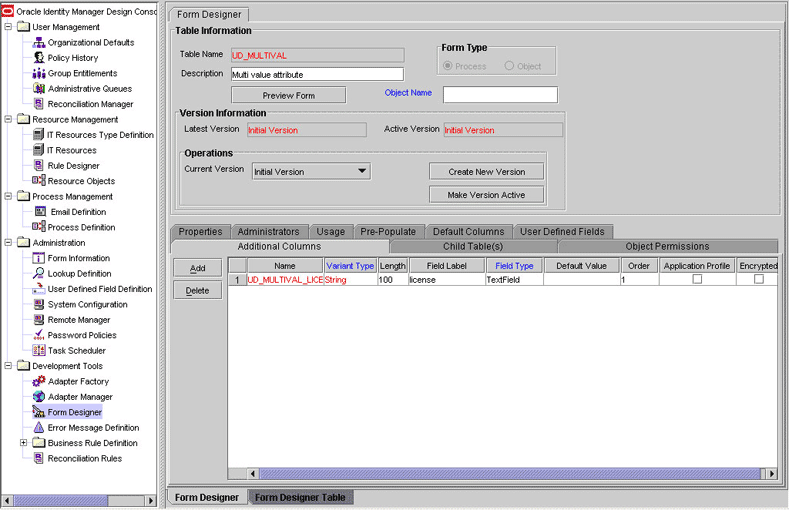Viewport: 789px width, 510px height.
Task: Click the System Configuration icon
Action: coord(39,304)
